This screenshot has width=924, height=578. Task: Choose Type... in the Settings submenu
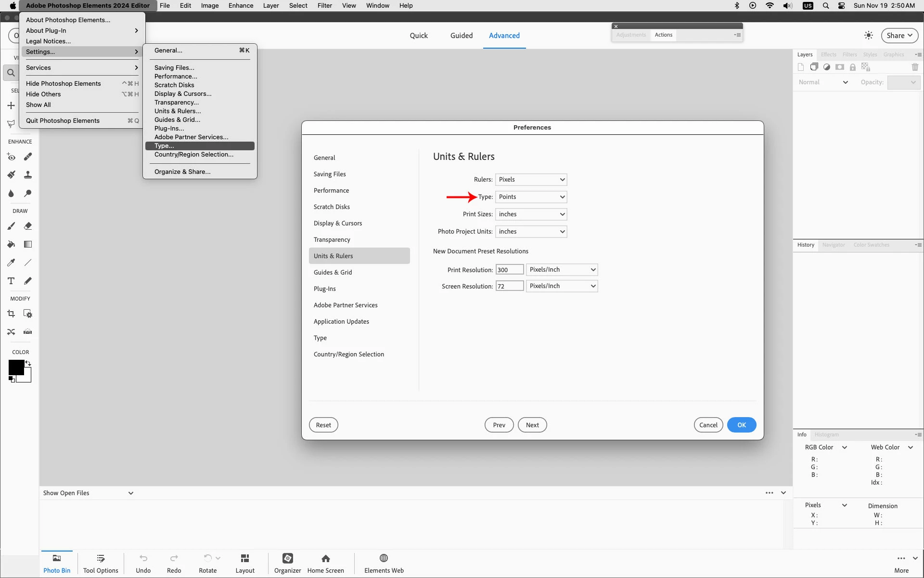pyautogui.click(x=164, y=146)
